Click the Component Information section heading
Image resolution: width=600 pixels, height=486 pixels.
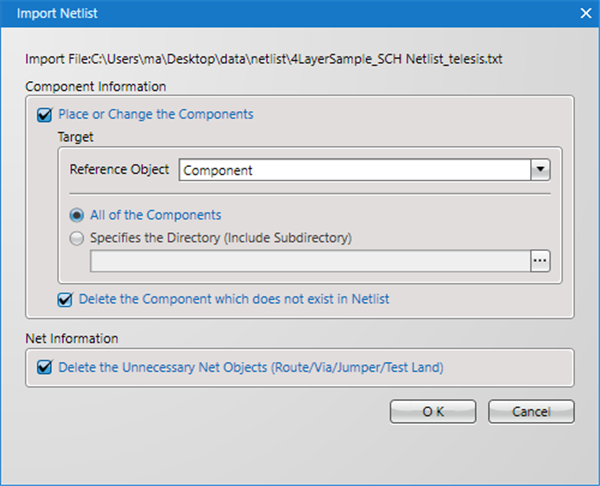pos(102,87)
